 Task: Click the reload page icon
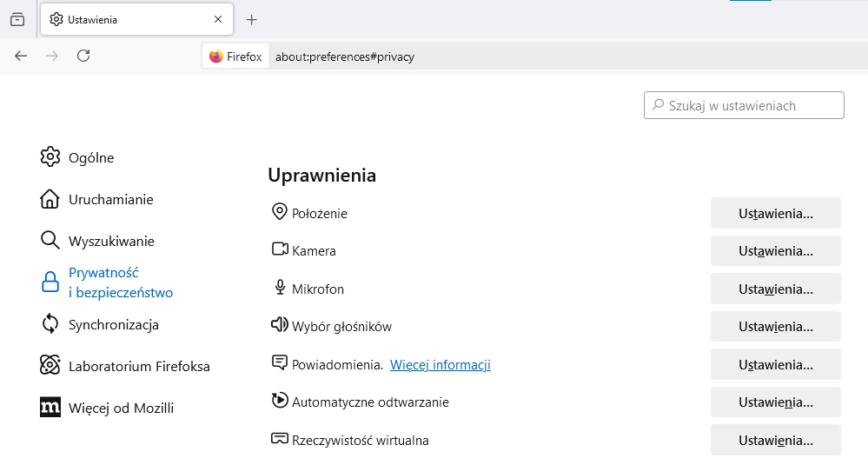point(83,56)
